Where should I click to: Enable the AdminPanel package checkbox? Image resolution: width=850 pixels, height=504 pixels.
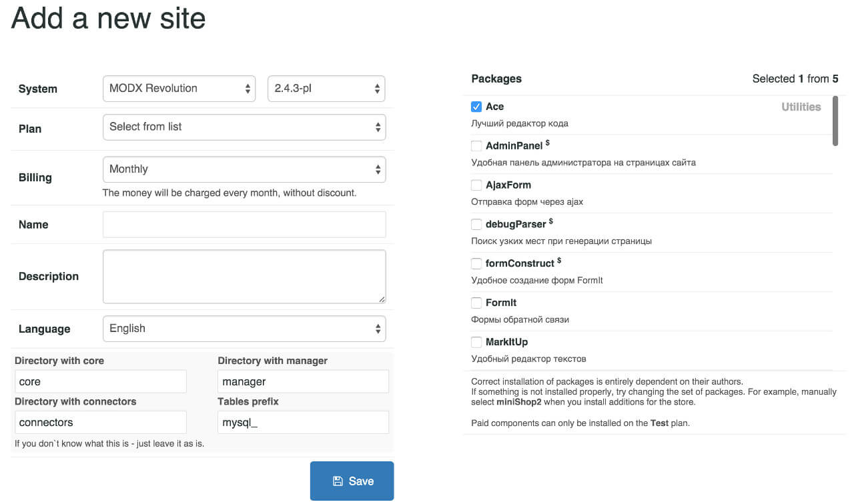pyautogui.click(x=476, y=146)
